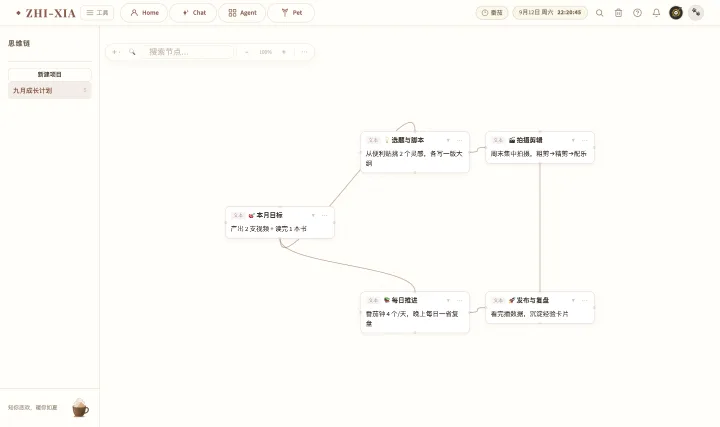
Task: Open more menu of 选题与脚本 node
Action: [460, 140]
